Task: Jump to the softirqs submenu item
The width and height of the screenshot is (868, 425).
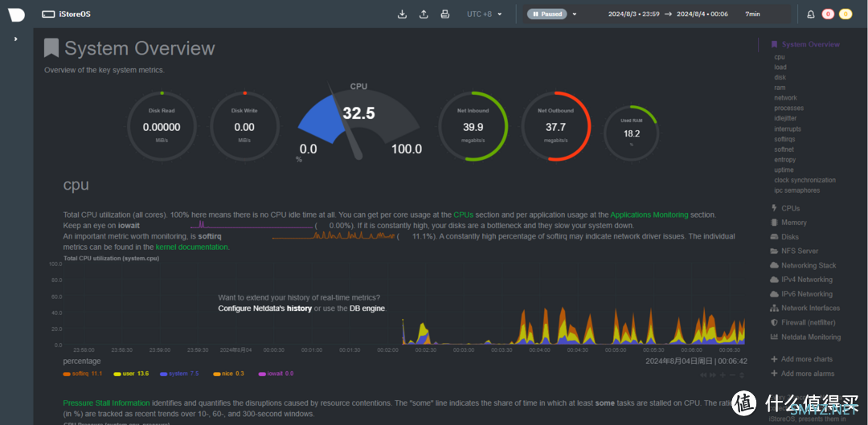Action: coord(785,140)
